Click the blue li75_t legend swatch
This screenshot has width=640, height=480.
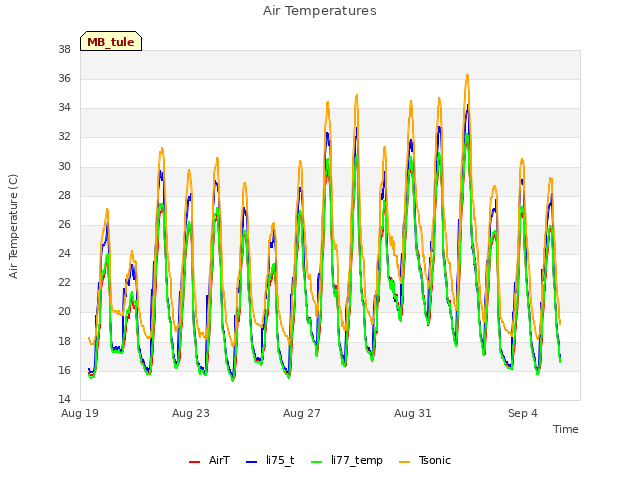251,462
